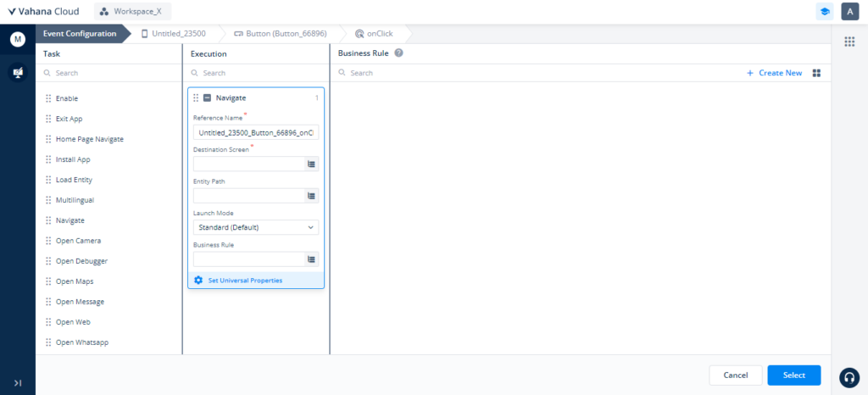
Task: Click the Business Rule field in Navigate card
Action: pyautogui.click(x=249, y=259)
